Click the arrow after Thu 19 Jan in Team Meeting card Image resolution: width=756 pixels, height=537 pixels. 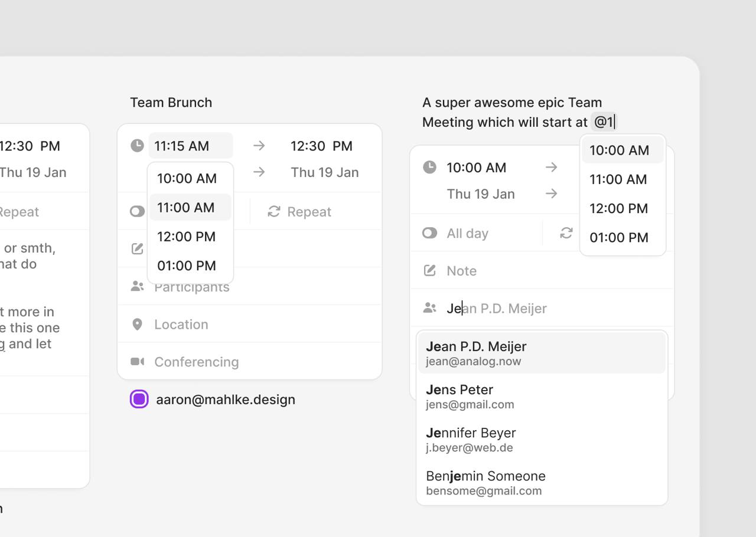(551, 194)
